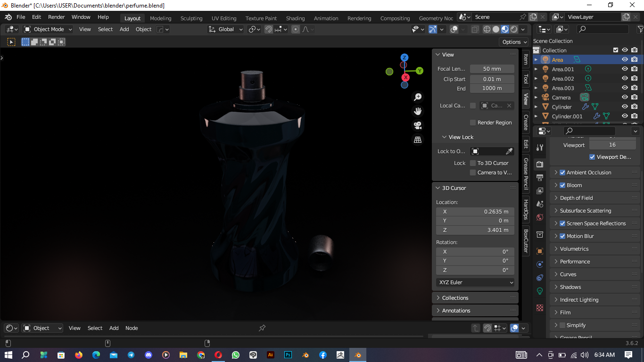This screenshot has width=644, height=362.
Task: Open Scene properties tab icon
Action: (540, 204)
